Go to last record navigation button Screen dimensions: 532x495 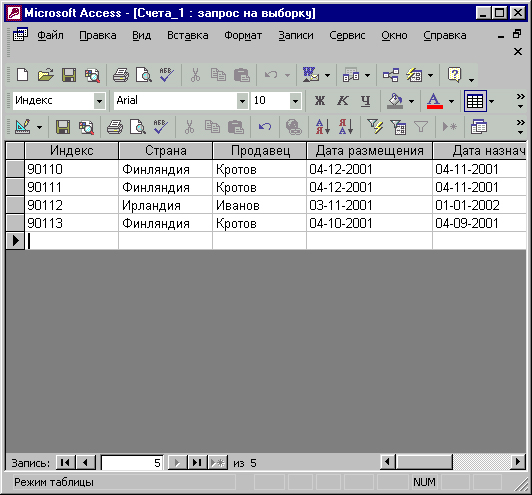point(197,462)
